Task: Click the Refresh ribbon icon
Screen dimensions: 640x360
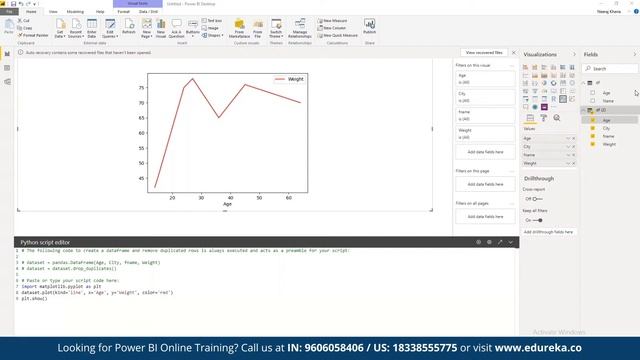Action: coord(129,26)
